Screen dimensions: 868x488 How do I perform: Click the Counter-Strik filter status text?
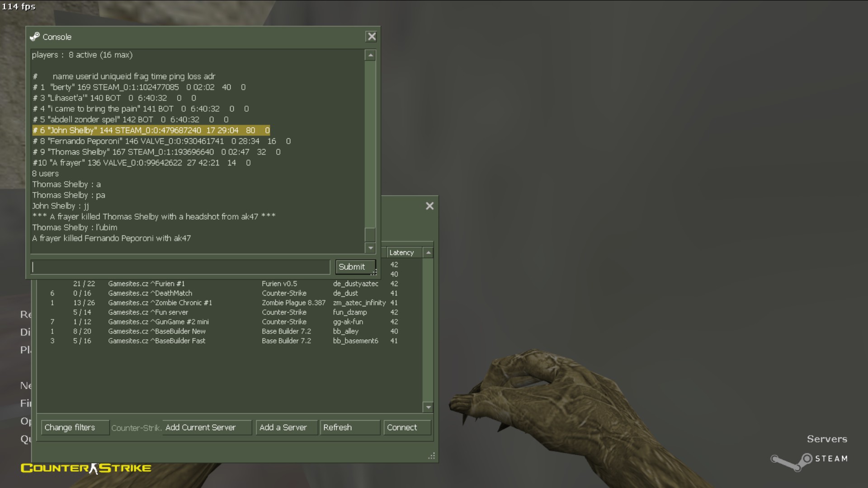coord(136,428)
